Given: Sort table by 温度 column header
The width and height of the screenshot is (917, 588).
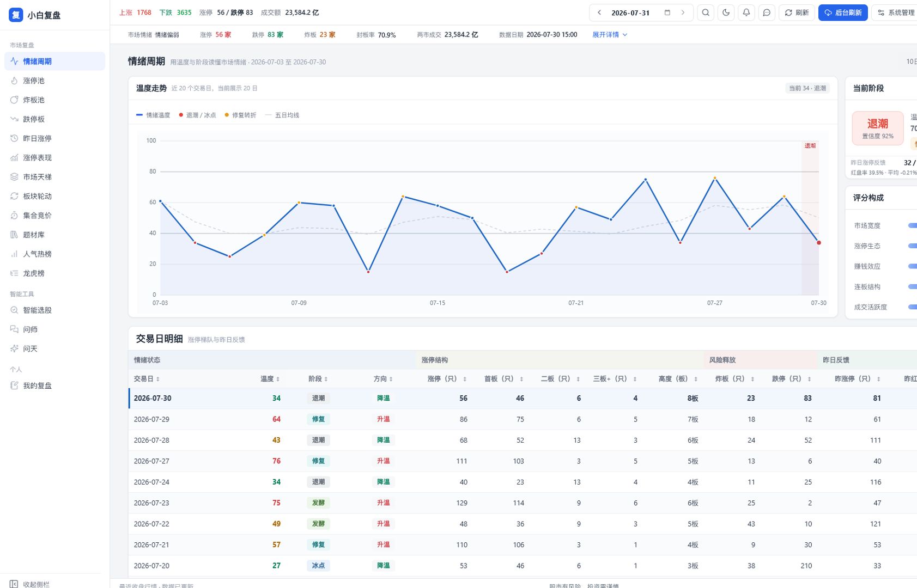Looking at the screenshot, I should tap(270, 378).
